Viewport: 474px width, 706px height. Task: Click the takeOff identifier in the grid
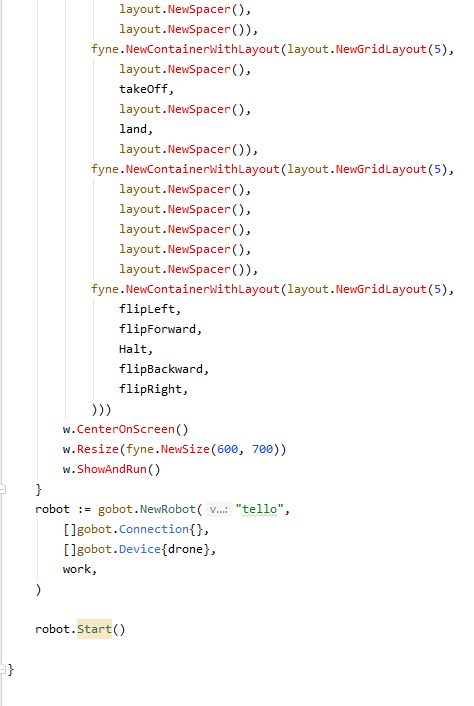tap(144, 89)
